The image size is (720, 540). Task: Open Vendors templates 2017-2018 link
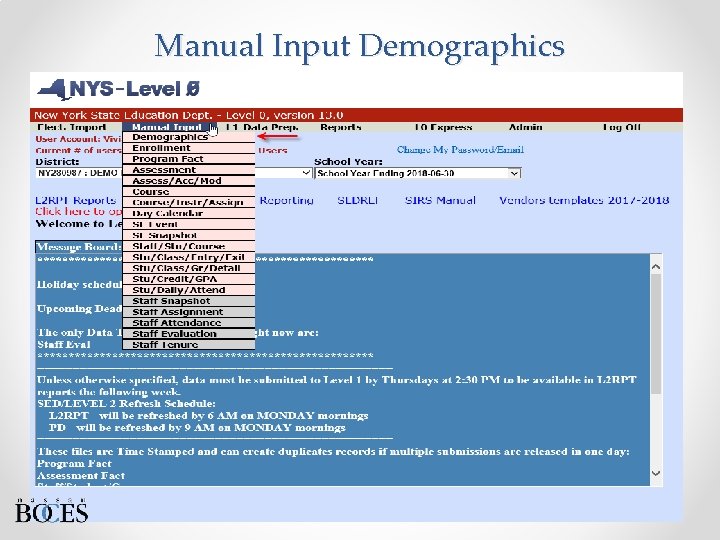point(584,201)
